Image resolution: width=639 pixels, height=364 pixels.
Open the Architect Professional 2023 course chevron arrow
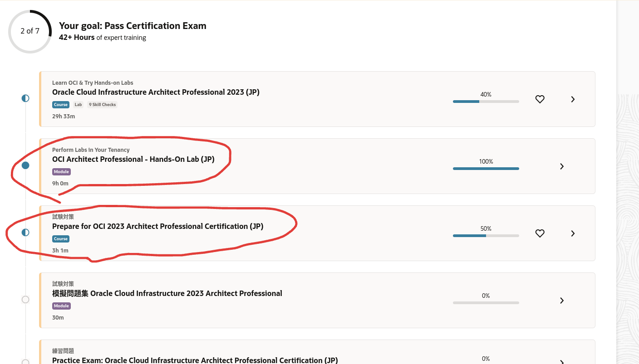pyautogui.click(x=573, y=99)
